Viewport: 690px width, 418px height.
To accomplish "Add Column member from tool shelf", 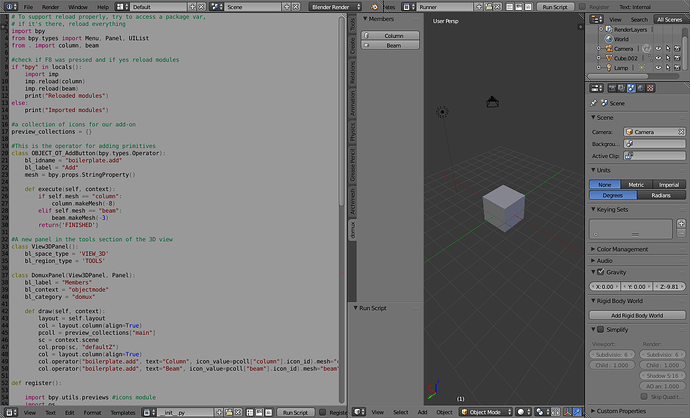I will (390, 36).
